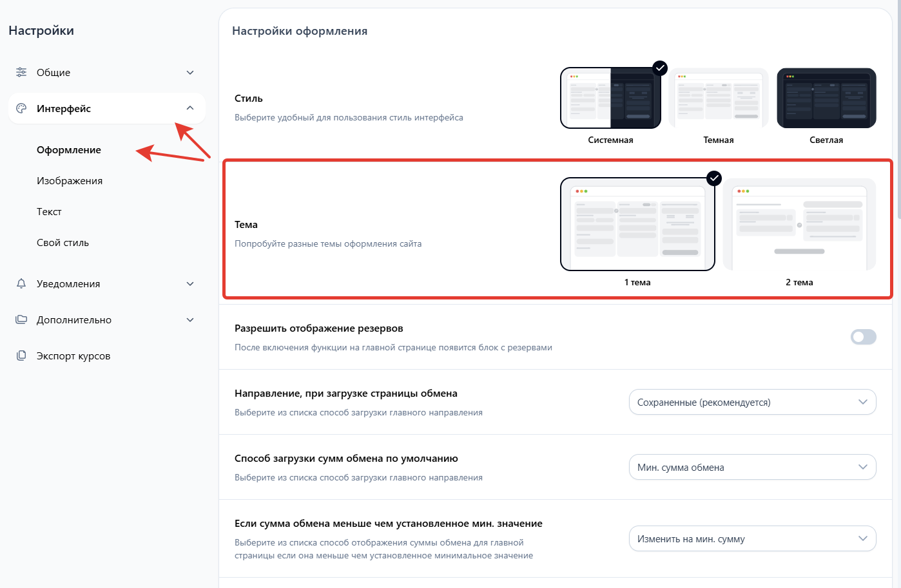The width and height of the screenshot is (901, 588).
Task: Open the Мин. сумма обмена dropdown
Action: coord(752,467)
